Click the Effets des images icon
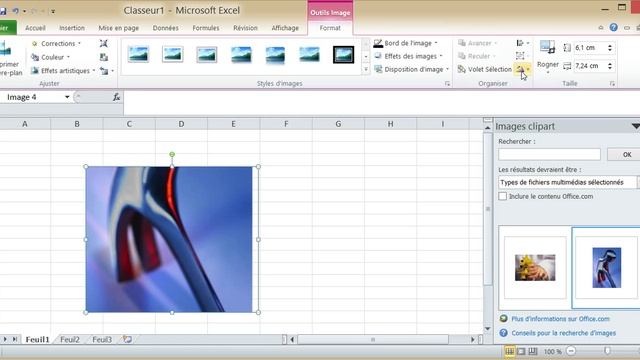Image resolution: width=640 pixels, height=360 pixels. pyautogui.click(x=378, y=56)
